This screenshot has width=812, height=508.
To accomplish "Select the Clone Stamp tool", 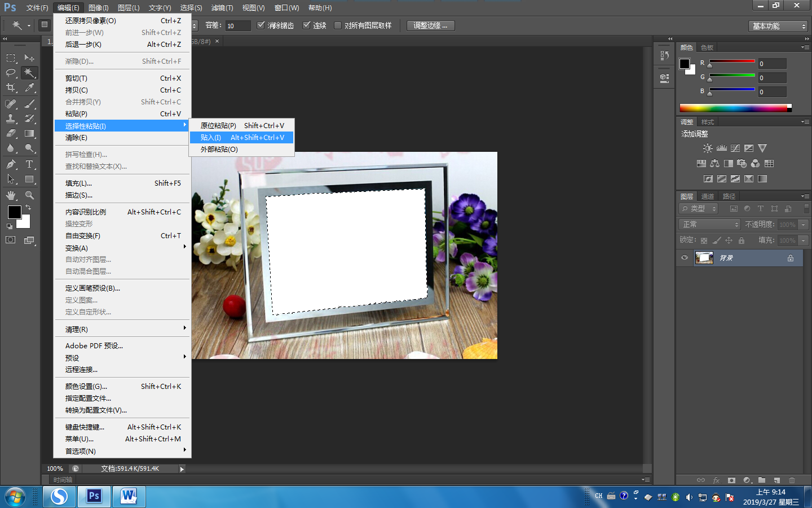I will (11, 119).
